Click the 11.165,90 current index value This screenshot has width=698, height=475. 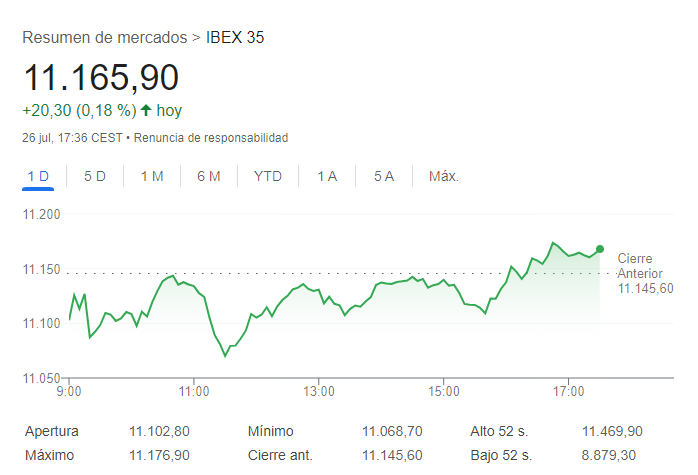click(101, 78)
